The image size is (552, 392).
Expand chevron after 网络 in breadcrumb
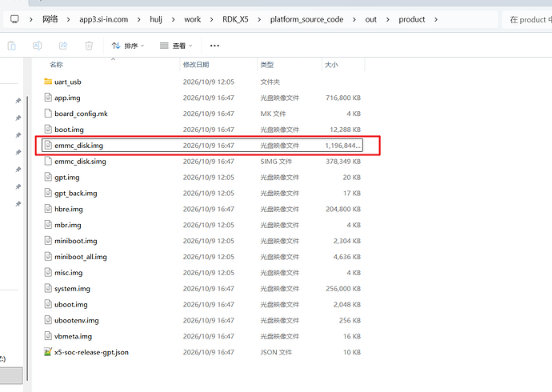pyautogui.click(x=68, y=20)
